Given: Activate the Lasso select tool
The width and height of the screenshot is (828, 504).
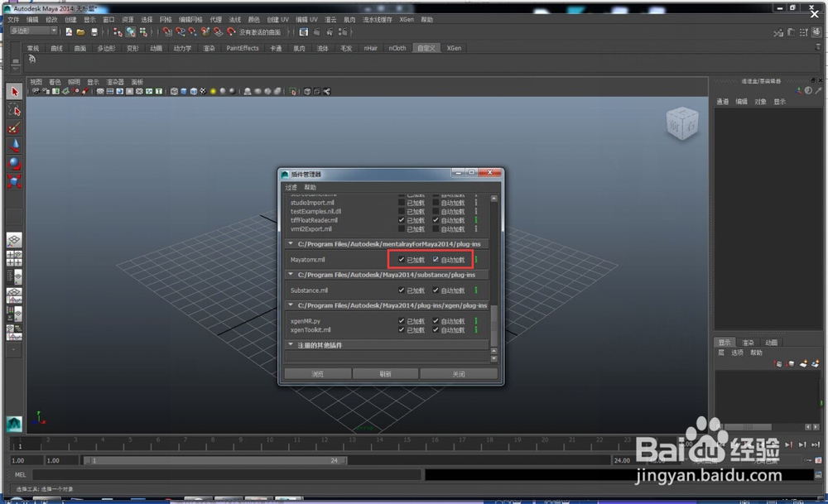Looking at the screenshot, I should pyautogui.click(x=14, y=110).
